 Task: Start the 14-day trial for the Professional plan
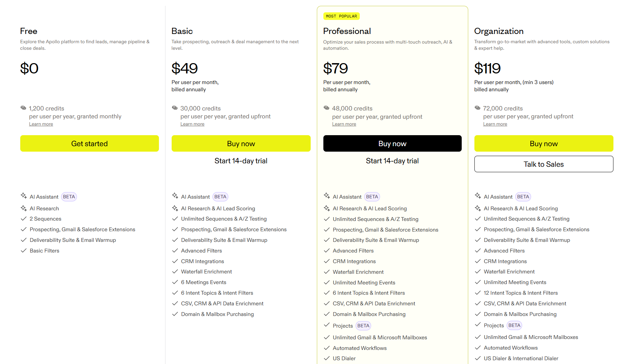[392, 161]
